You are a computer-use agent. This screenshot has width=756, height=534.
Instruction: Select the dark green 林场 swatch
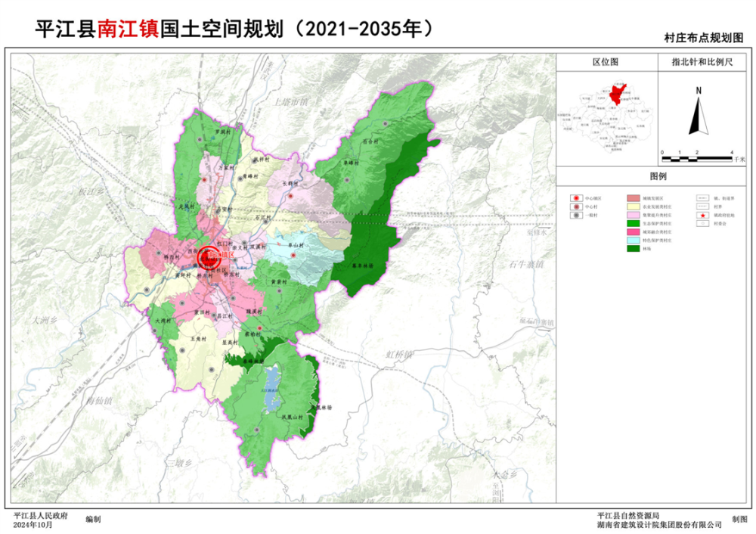(634, 249)
